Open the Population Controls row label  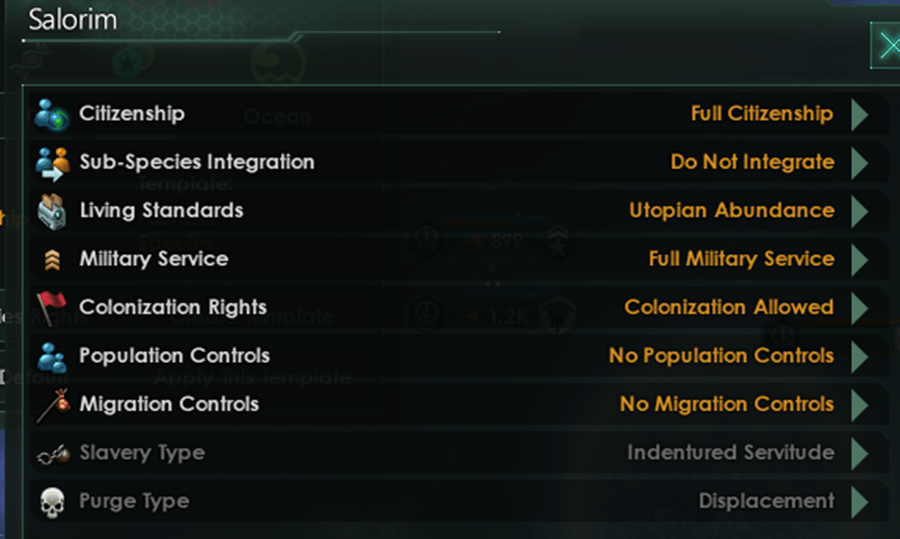point(174,356)
